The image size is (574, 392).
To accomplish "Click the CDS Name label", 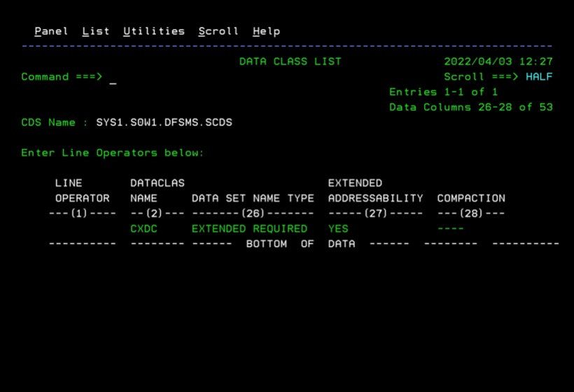I will (x=48, y=122).
